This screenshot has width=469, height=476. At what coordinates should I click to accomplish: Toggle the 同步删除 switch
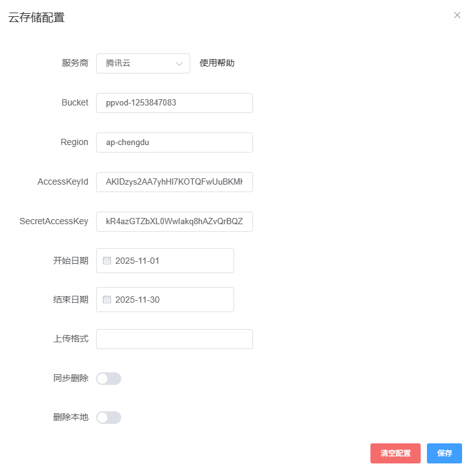point(109,379)
